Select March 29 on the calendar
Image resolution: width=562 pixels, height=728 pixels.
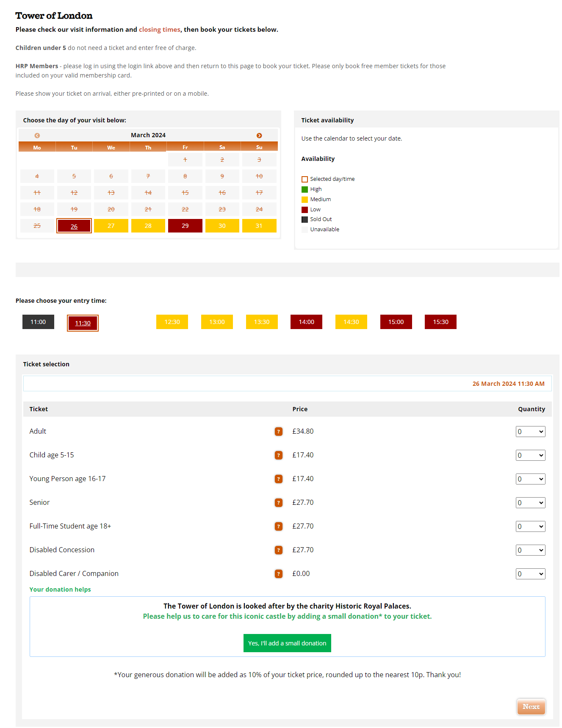(x=185, y=226)
